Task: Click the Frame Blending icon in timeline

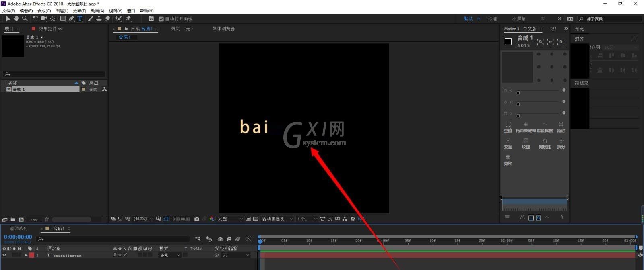Action: (x=229, y=239)
